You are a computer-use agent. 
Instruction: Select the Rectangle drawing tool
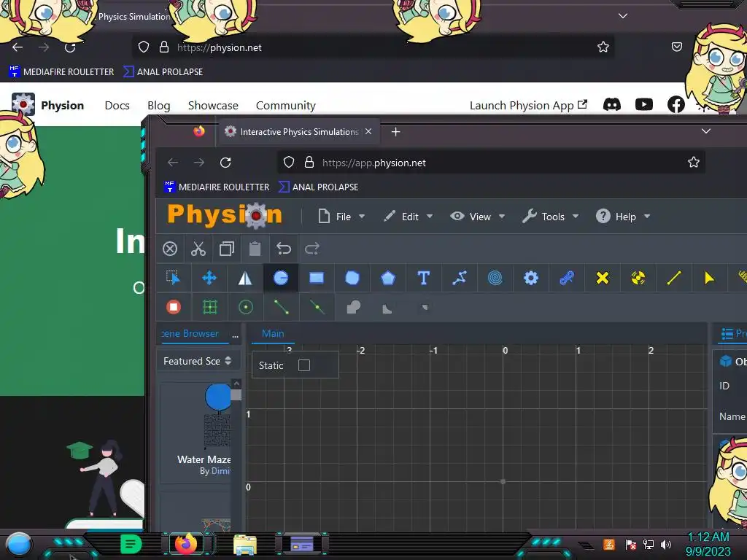317,278
